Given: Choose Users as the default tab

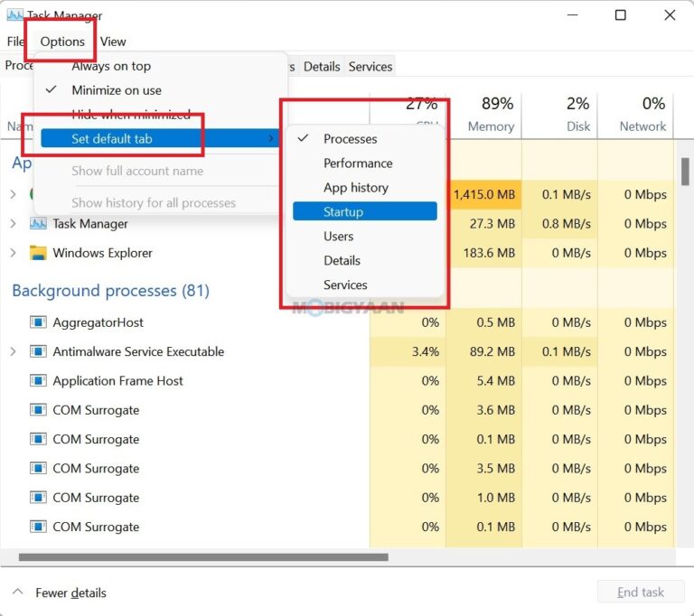Looking at the screenshot, I should point(365,237).
